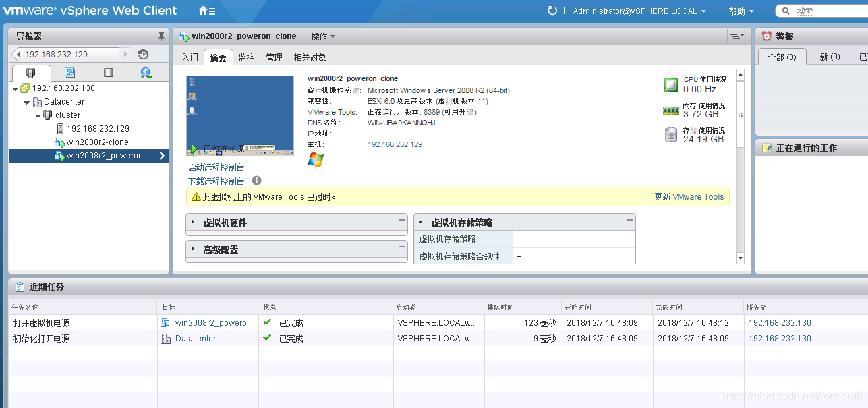Viewport: 868px width, 408px height.
Task: Open the Getting Started tab
Action: pyautogui.click(x=190, y=58)
